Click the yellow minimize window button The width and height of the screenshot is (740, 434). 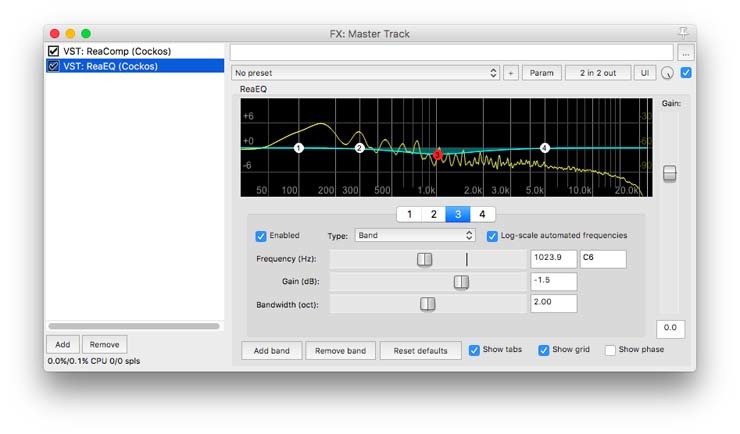click(x=70, y=33)
